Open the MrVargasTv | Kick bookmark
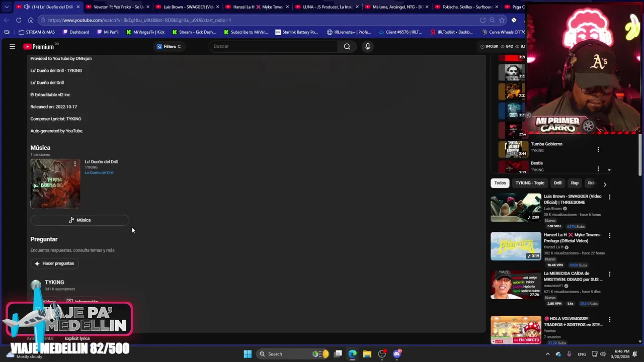This screenshot has height=362, width=644. tap(145, 32)
